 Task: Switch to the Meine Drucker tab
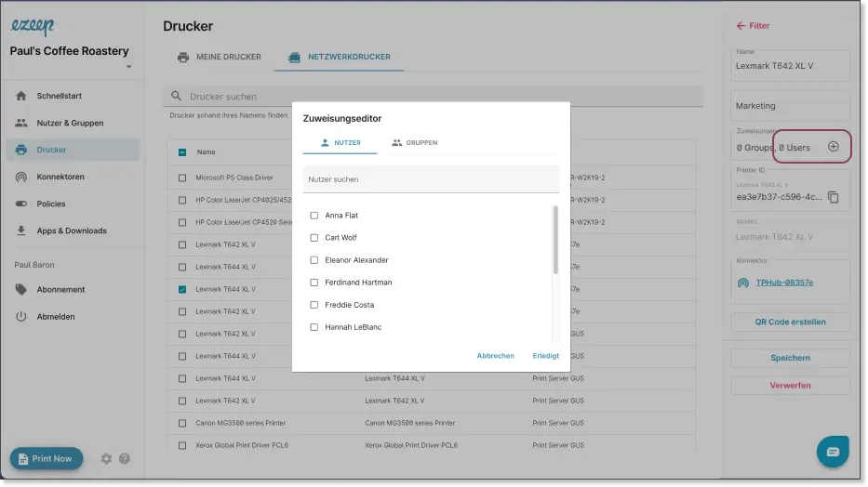(x=219, y=57)
